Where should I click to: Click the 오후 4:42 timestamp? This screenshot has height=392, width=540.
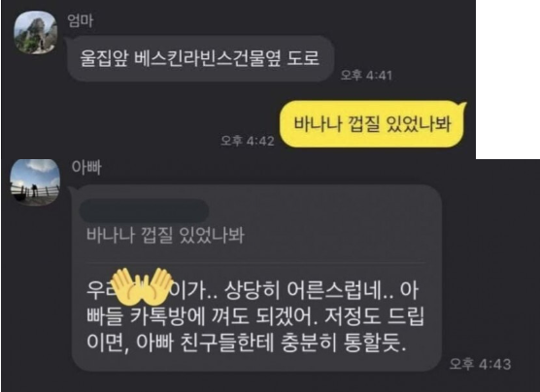point(248,141)
